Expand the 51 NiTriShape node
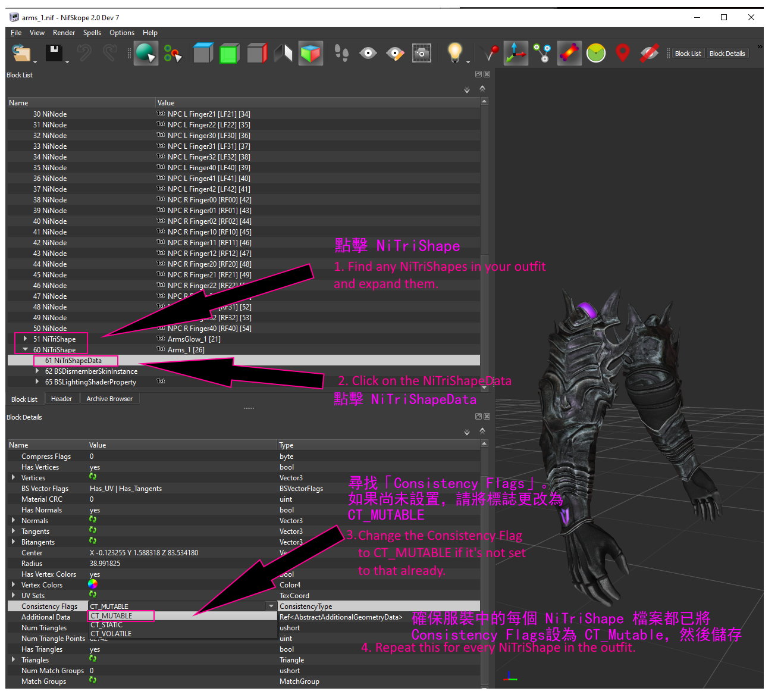Image resolution: width=784 pixels, height=691 pixels. pyautogui.click(x=25, y=339)
